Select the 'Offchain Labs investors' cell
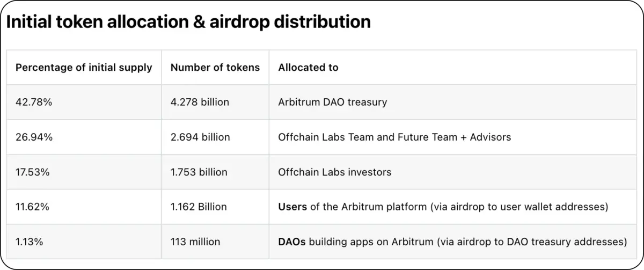Screen dimensions: 644x270 pyautogui.click(x=334, y=172)
